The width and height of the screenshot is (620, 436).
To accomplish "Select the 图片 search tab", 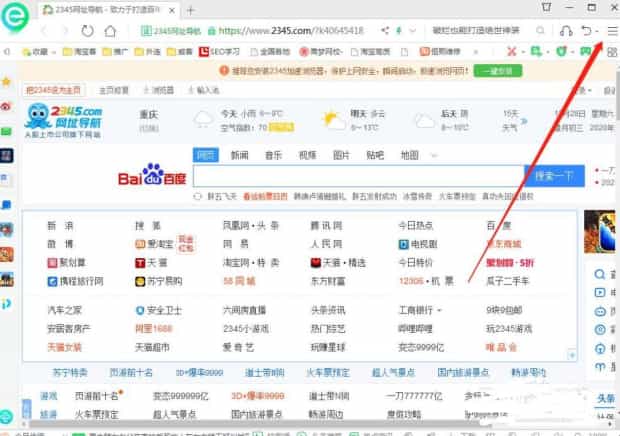I will click(341, 155).
